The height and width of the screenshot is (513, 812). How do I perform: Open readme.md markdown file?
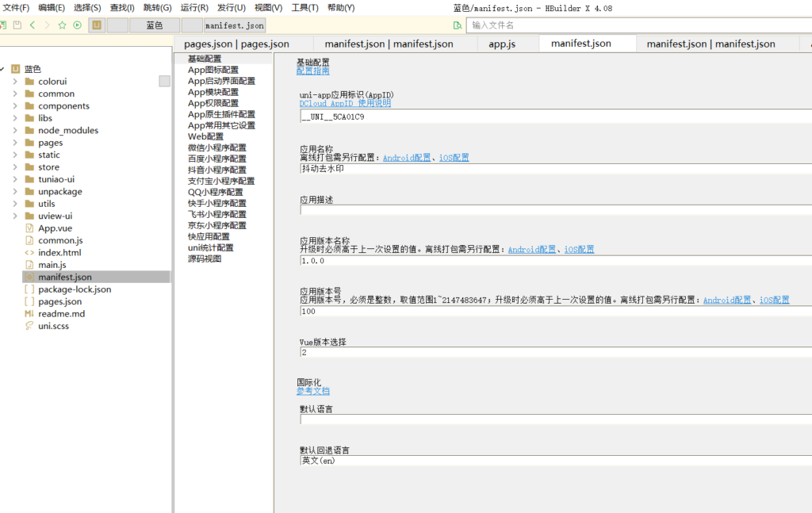(61, 314)
